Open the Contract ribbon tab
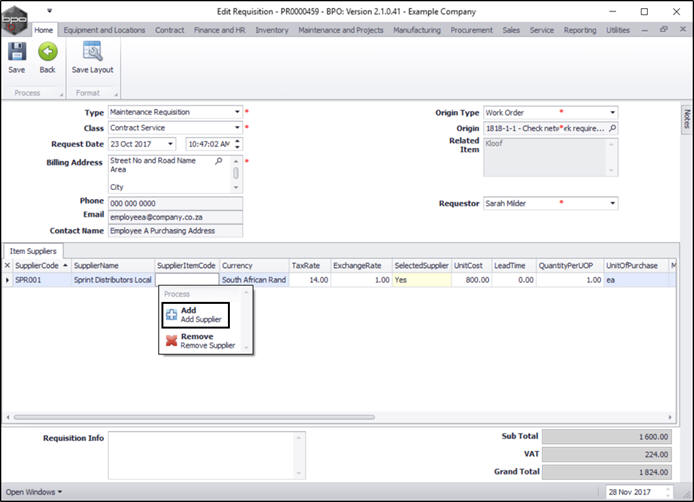 170,30
